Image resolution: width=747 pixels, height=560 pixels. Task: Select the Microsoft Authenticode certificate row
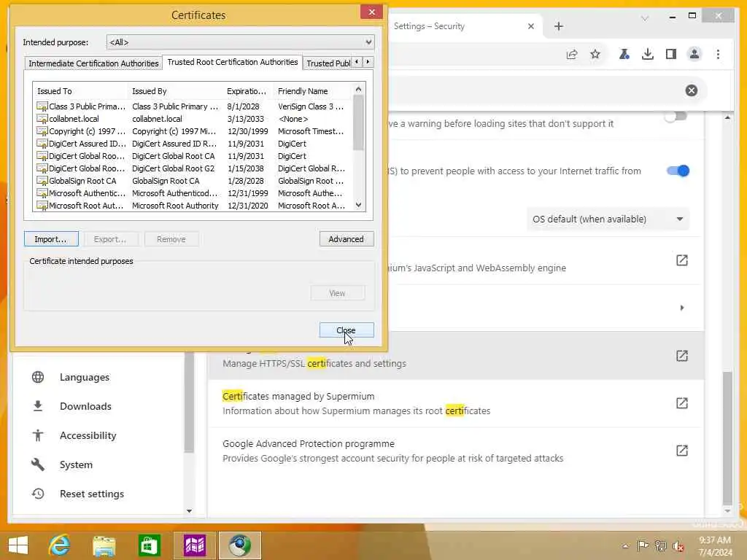pos(193,193)
